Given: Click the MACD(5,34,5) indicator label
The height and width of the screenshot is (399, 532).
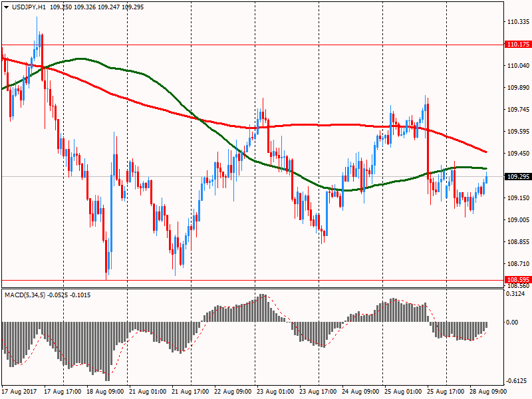Looking at the screenshot, I should pos(25,295).
